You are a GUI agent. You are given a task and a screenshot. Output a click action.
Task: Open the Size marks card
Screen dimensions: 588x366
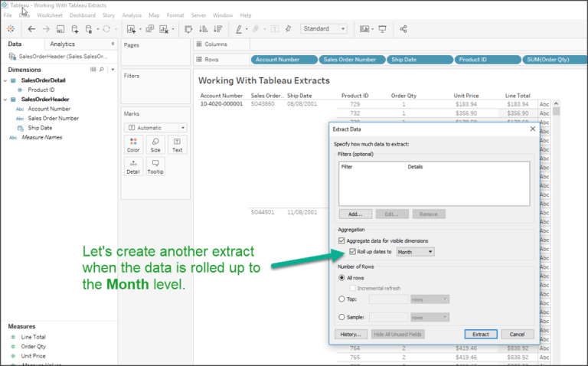coord(155,144)
